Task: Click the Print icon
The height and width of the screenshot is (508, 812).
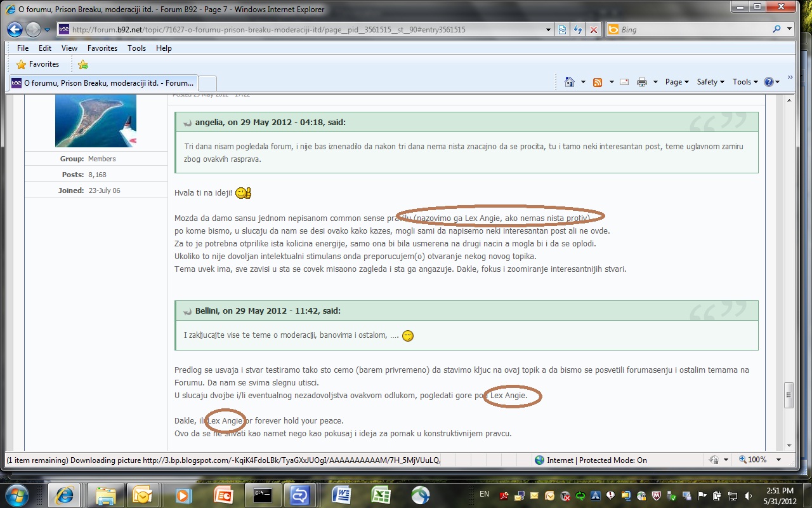Action: pos(642,82)
